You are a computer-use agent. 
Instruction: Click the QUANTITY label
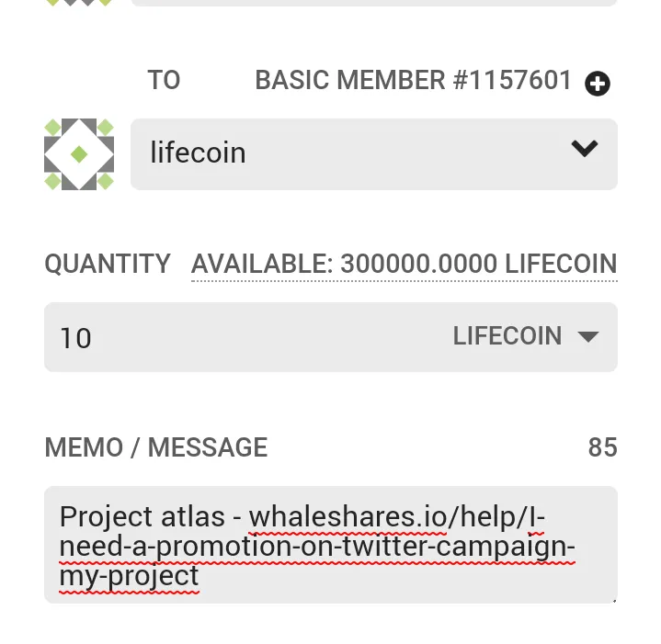pyautogui.click(x=108, y=264)
